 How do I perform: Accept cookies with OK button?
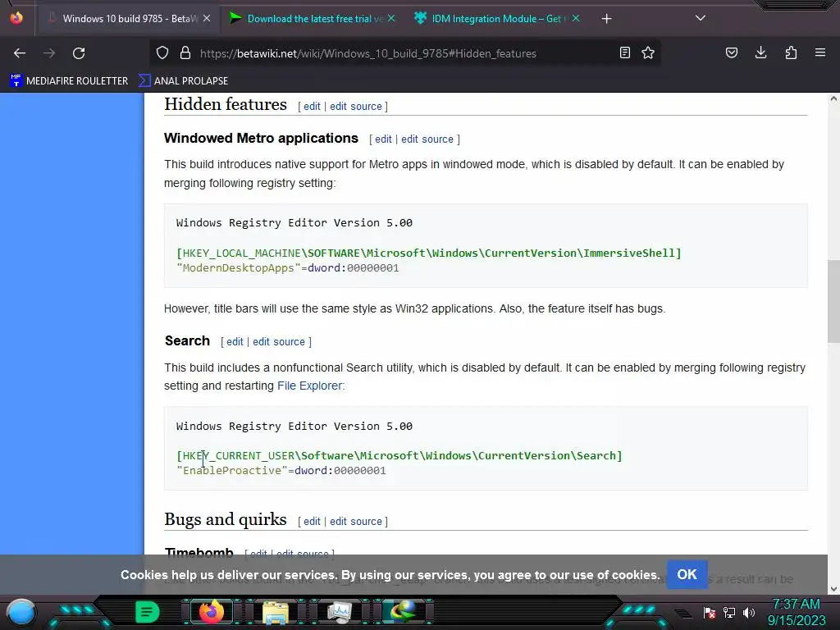pyautogui.click(x=687, y=574)
